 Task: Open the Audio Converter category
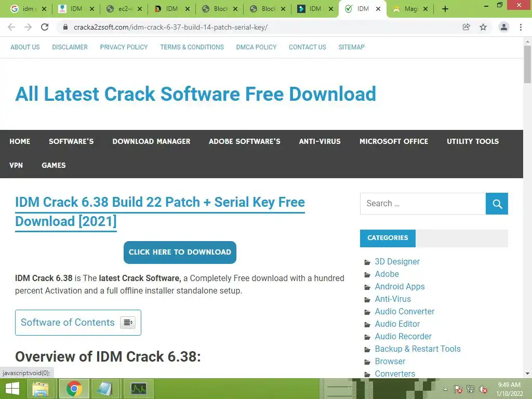pyautogui.click(x=404, y=312)
